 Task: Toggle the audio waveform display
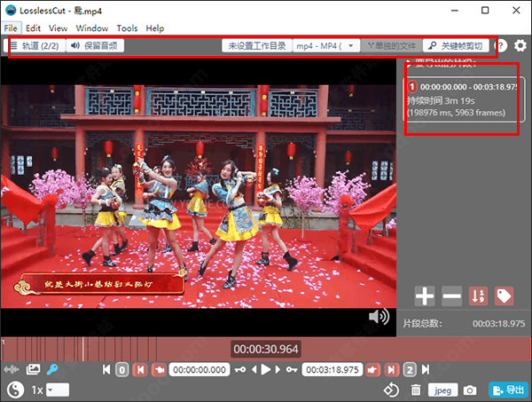[x=12, y=369]
